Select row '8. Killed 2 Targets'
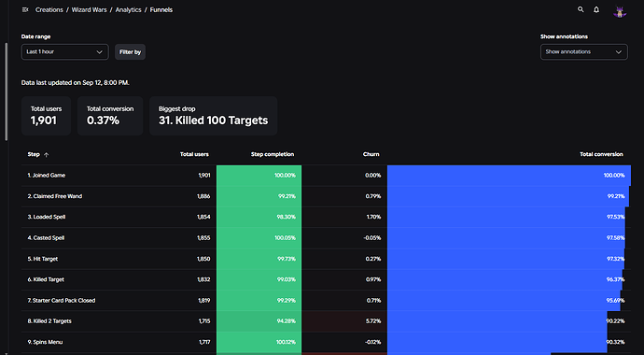This screenshot has width=644, height=355. (326, 321)
